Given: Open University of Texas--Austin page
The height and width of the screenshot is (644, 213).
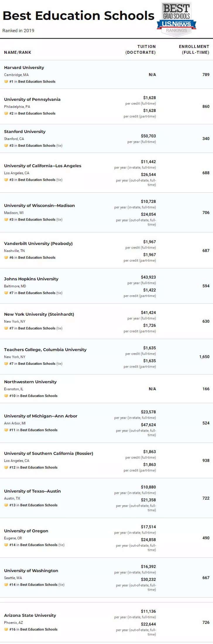Looking at the screenshot, I should (33, 491).
